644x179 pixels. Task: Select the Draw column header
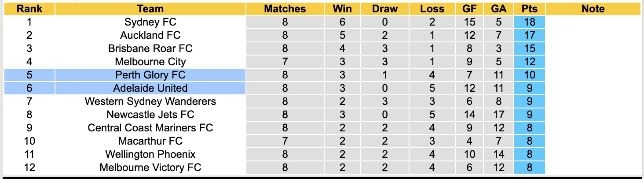coord(384,9)
